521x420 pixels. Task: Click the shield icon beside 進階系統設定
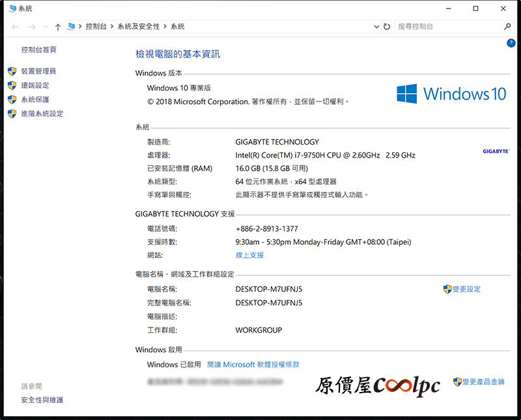coord(12,114)
